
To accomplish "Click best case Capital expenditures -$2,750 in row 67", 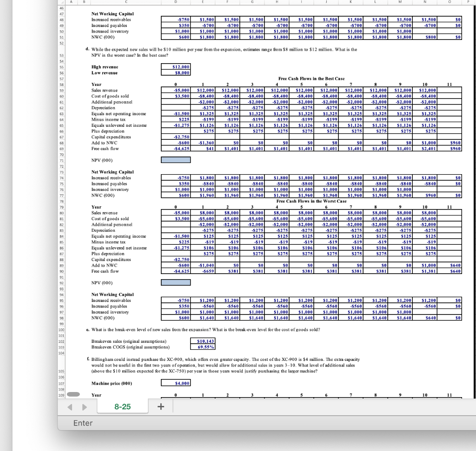I will pyautogui.click(x=176, y=137).
